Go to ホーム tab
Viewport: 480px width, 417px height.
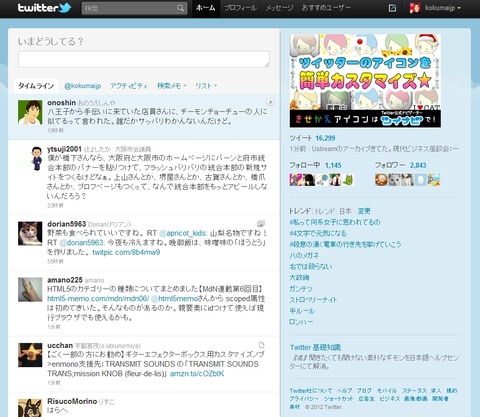(x=205, y=8)
